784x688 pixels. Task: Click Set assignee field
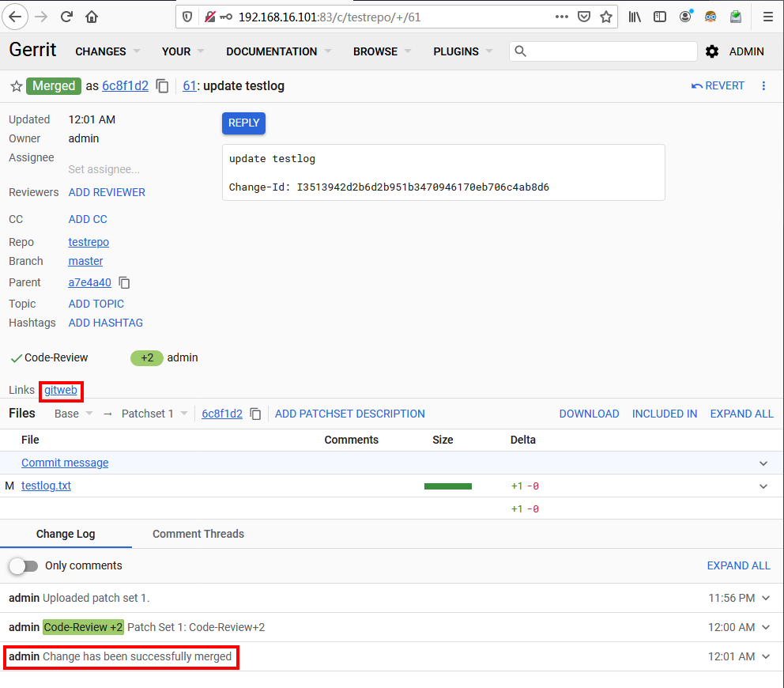104,169
